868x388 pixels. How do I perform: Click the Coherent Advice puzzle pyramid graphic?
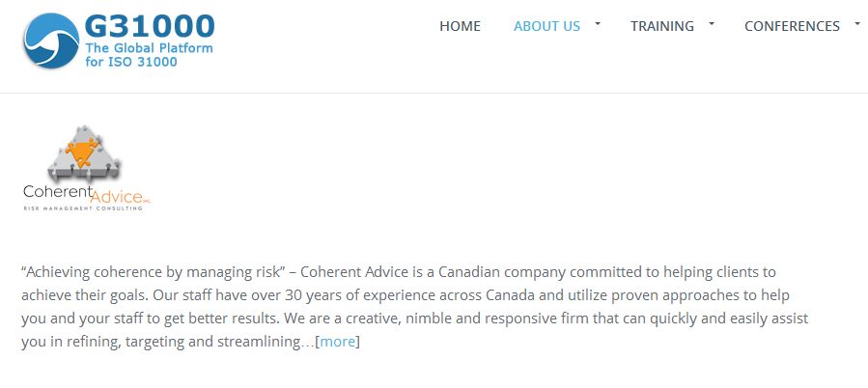pos(84,154)
